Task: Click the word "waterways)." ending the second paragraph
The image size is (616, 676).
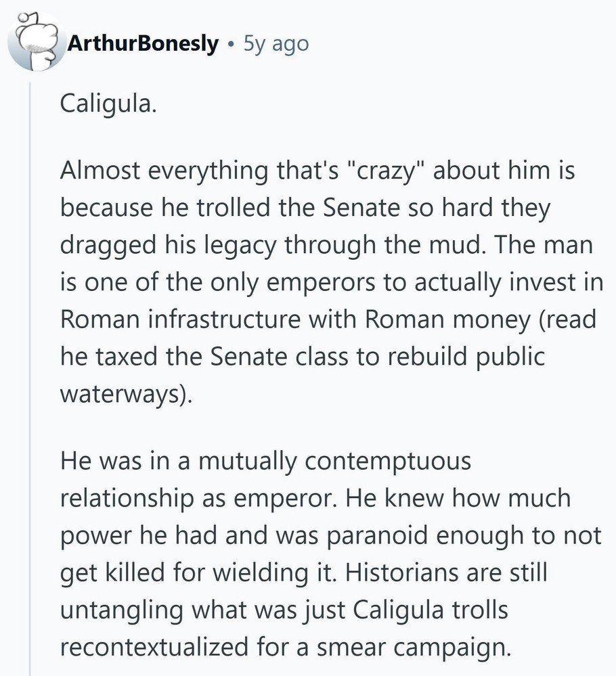Action: 127,394
